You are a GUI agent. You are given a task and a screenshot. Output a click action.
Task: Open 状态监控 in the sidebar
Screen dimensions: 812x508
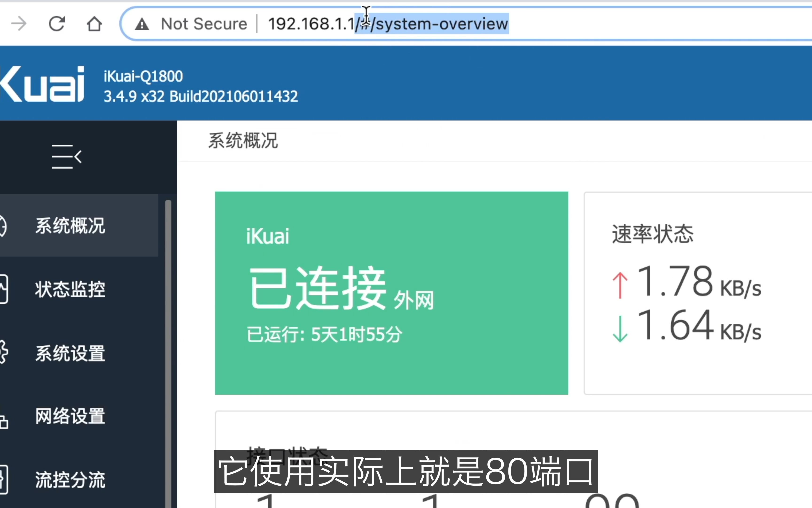70,289
